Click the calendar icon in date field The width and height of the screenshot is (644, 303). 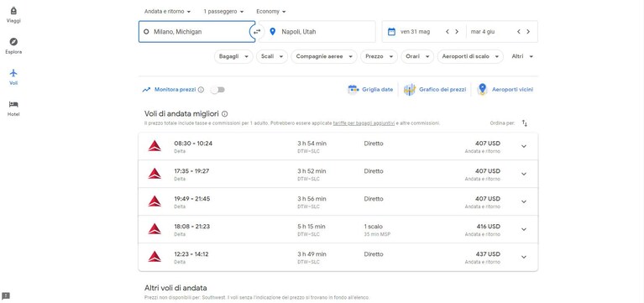[x=391, y=32]
